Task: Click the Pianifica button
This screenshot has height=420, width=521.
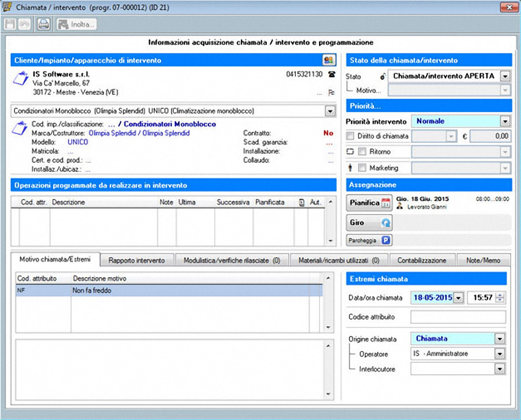Action: point(369,203)
